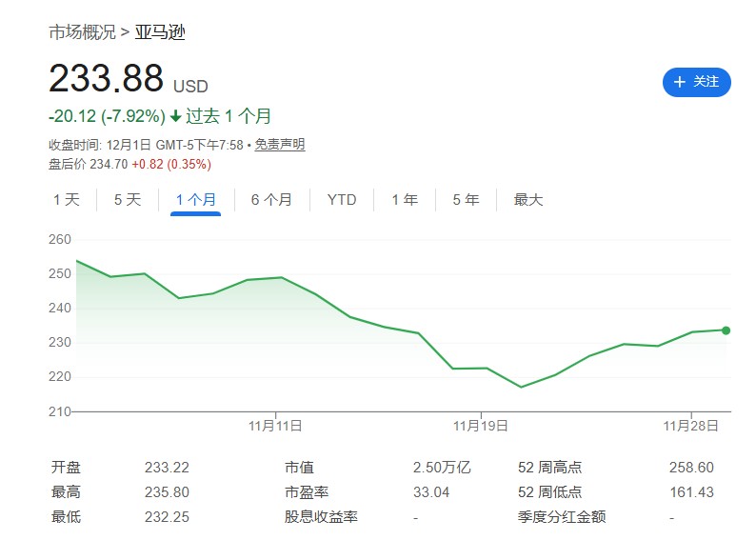Open the 免责声明 disclaimer link
Image resolution: width=756 pixels, height=540 pixels.
coord(280,145)
